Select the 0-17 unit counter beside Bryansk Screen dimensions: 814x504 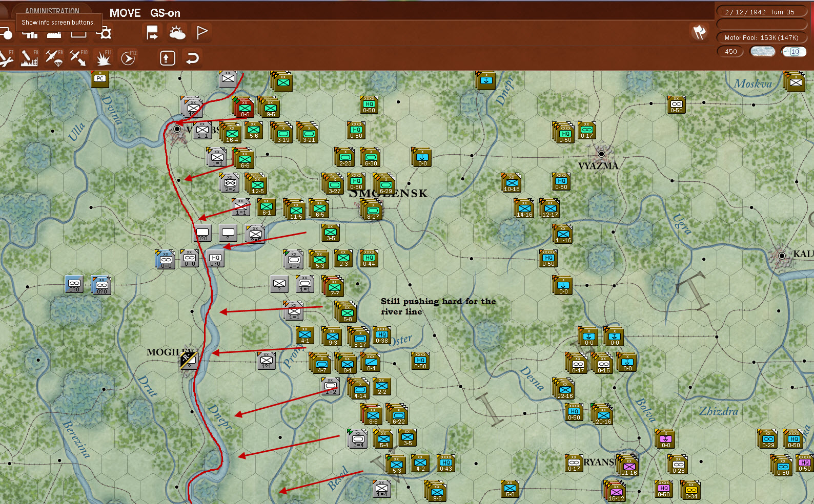point(574,464)
